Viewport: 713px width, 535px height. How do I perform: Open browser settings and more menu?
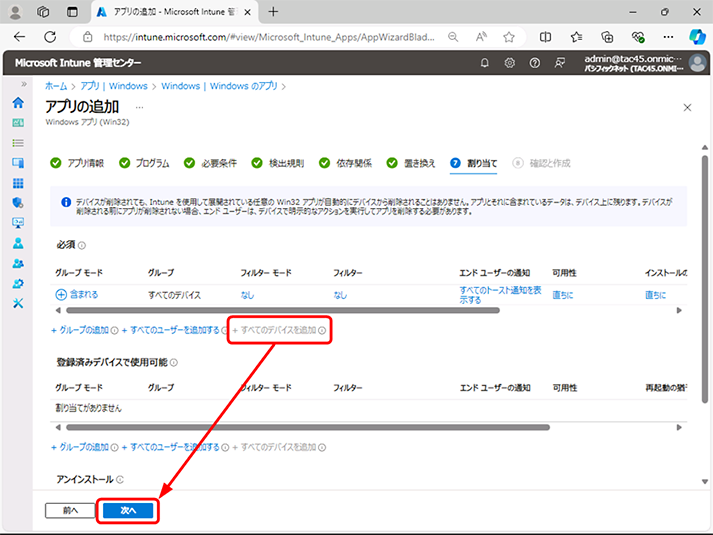[x=668, y=37]
